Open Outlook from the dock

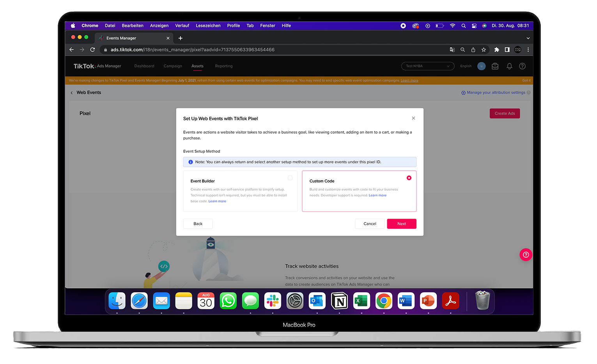(317, 301)
